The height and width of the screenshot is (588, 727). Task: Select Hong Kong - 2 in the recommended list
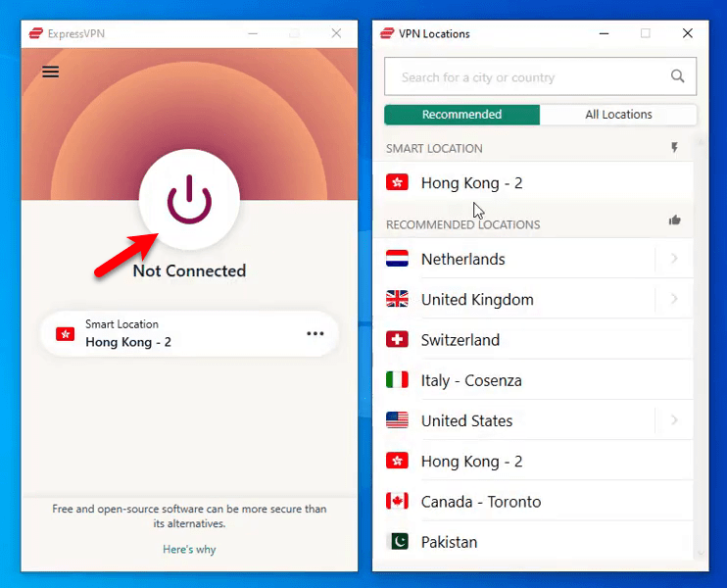533,461
